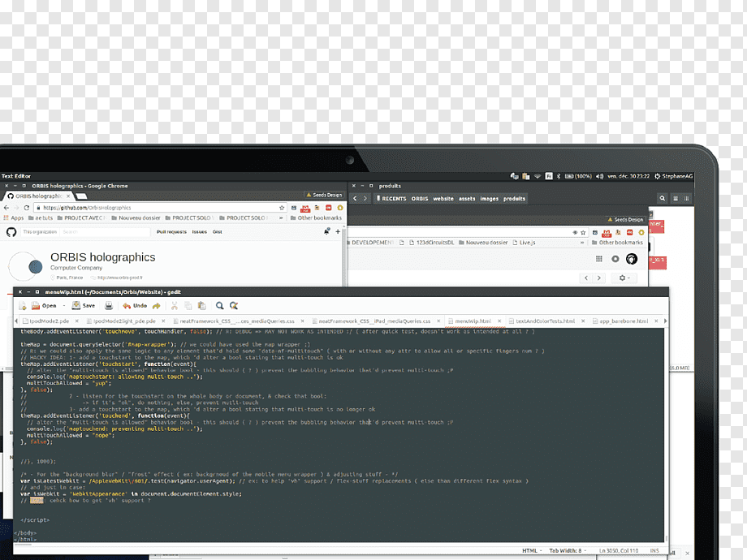Open the Open-recent dropdown arrow
Viewport: 747px width, 560px height.
pos(64,306)
